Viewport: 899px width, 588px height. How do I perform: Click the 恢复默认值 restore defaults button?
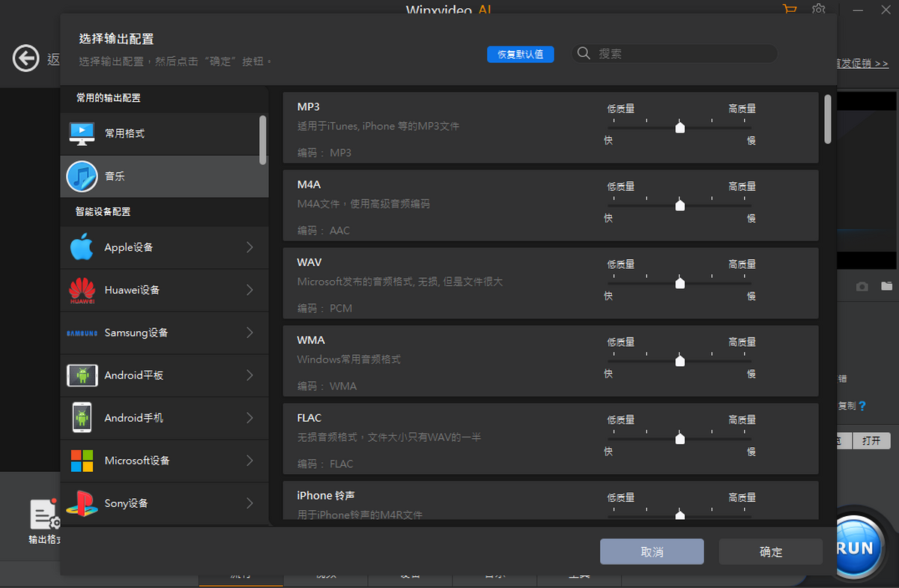coord(520,53)
